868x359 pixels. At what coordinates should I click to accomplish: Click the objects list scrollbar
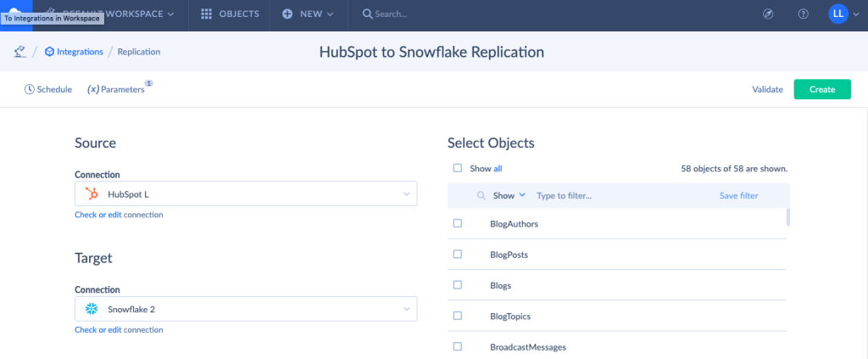[x=787, y=217]
